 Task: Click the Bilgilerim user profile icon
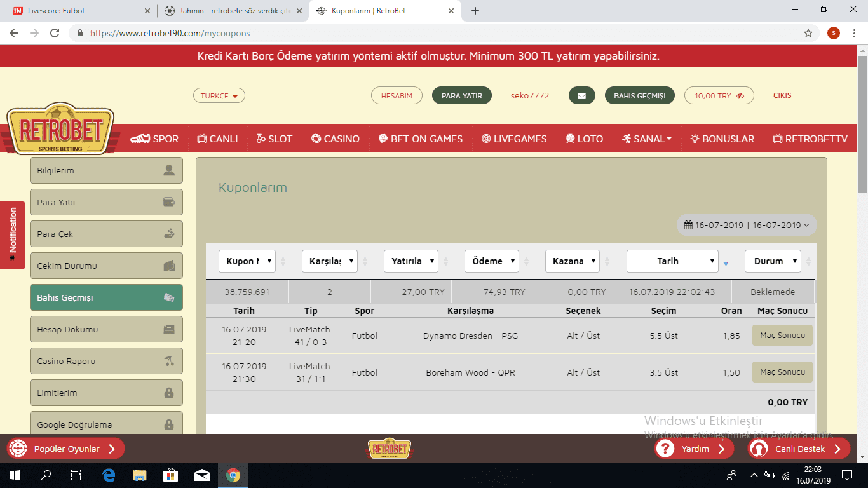coord(168,170)
